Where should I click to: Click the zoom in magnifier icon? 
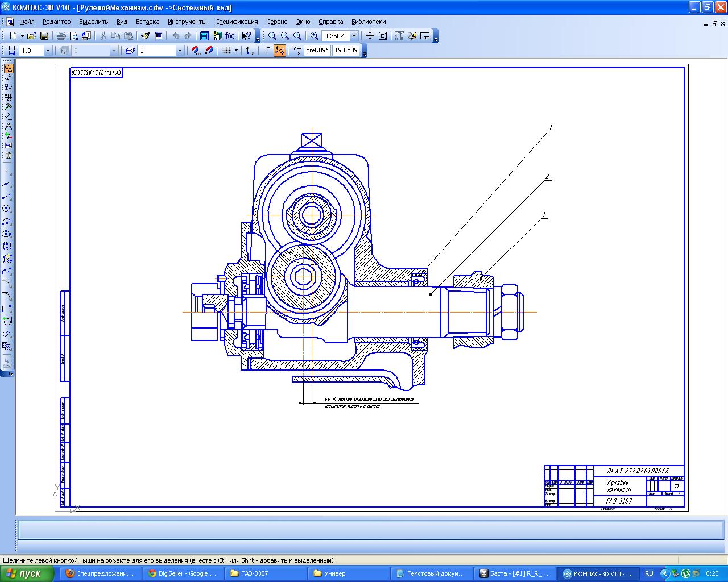pyautogui.click(x=285, y=36)
